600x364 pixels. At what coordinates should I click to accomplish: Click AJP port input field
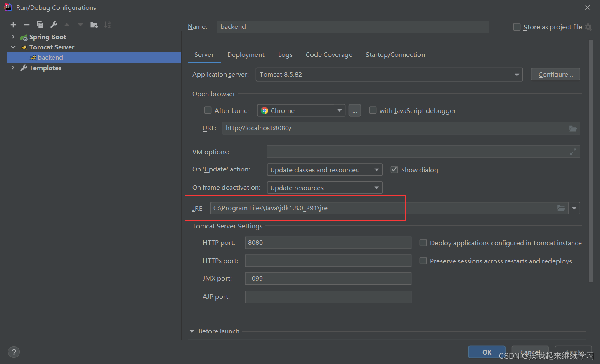pos(328,297)
